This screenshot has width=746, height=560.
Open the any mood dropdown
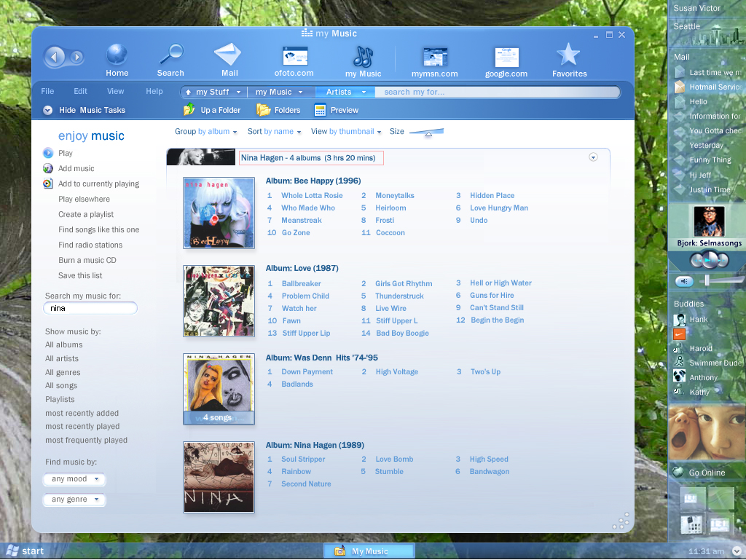click(75, 478)
